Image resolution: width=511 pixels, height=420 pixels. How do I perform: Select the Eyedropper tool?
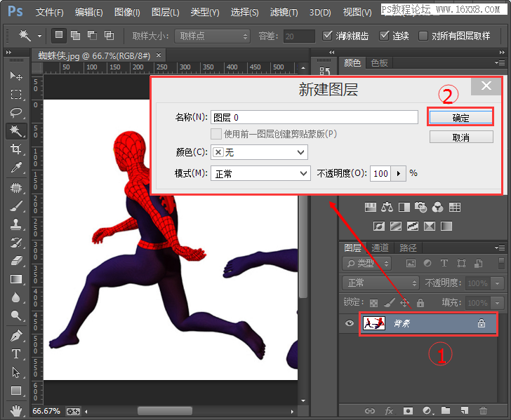[15, 168]
